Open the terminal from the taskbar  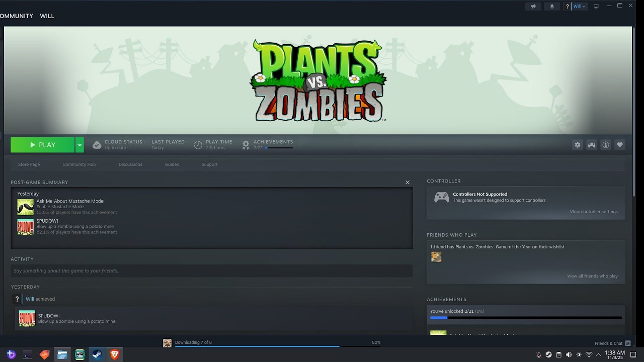point(28,354)
